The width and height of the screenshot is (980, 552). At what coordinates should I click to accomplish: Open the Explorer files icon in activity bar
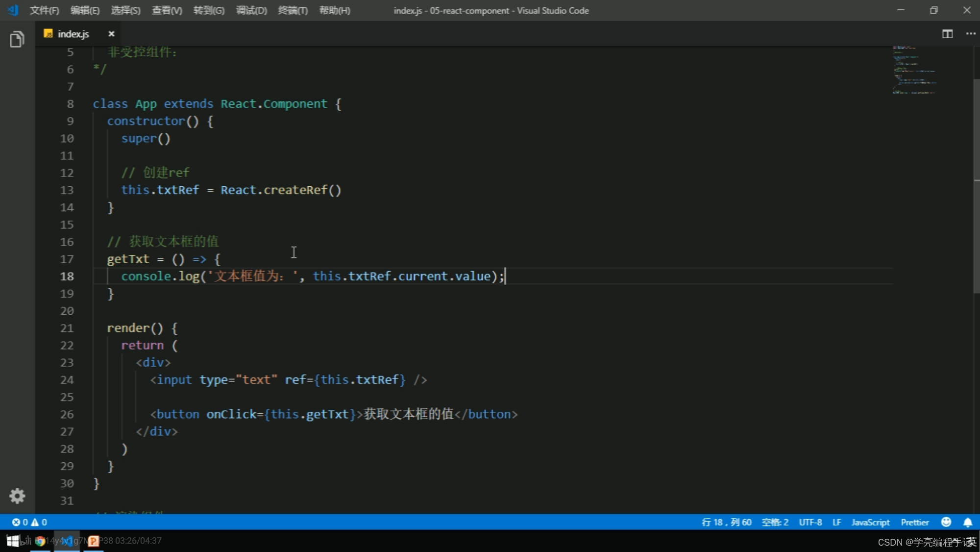[x=17, y=39]
